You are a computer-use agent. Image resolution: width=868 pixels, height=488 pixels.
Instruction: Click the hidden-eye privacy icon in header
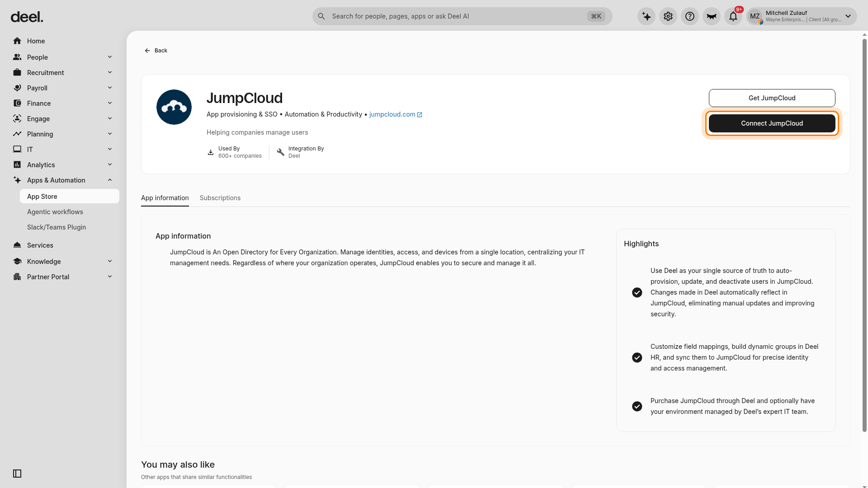pyautogui.click(x=712, y=17)
